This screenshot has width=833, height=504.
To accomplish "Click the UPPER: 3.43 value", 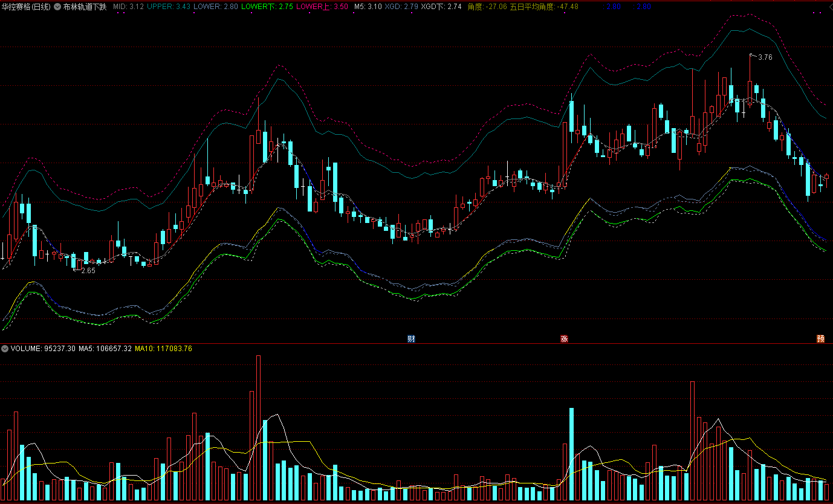I will click(x=169, y=7).
